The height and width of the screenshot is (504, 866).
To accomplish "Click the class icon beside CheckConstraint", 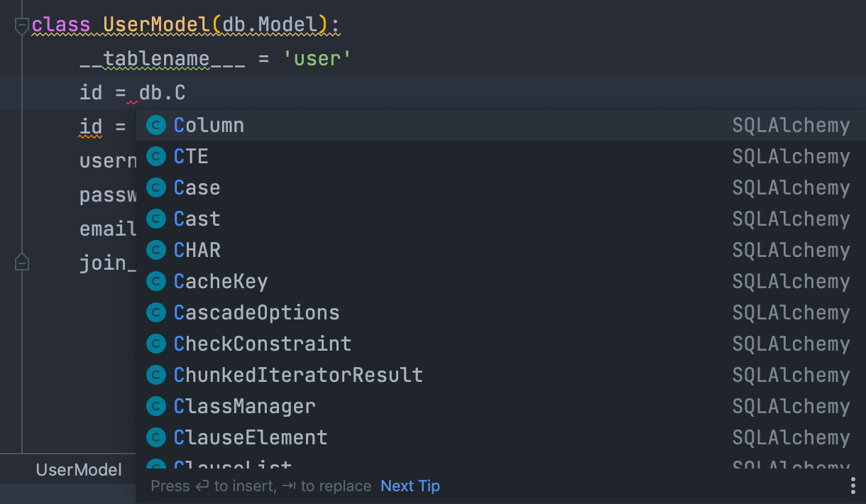I will click(156, 344).
